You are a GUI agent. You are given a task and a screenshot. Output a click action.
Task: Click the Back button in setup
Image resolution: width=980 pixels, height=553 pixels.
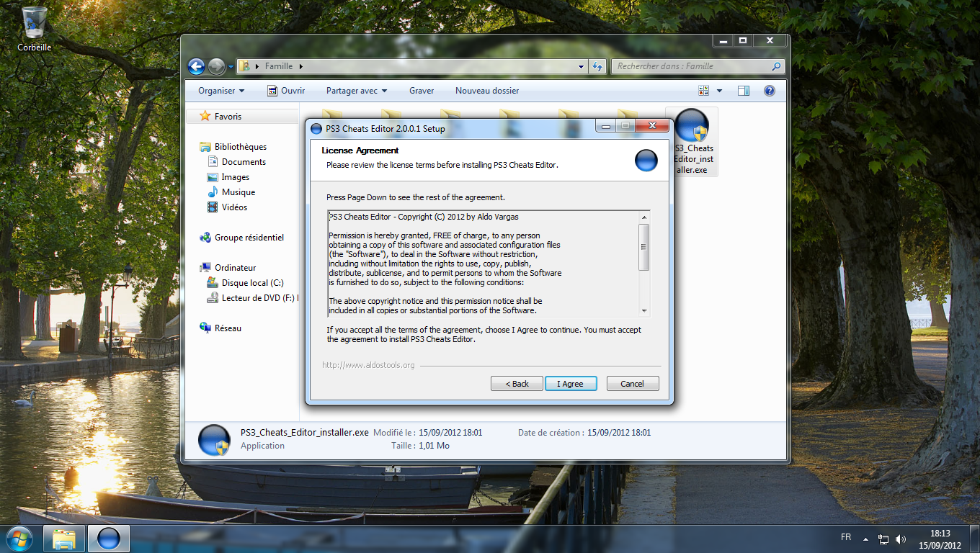pos(517,384)
